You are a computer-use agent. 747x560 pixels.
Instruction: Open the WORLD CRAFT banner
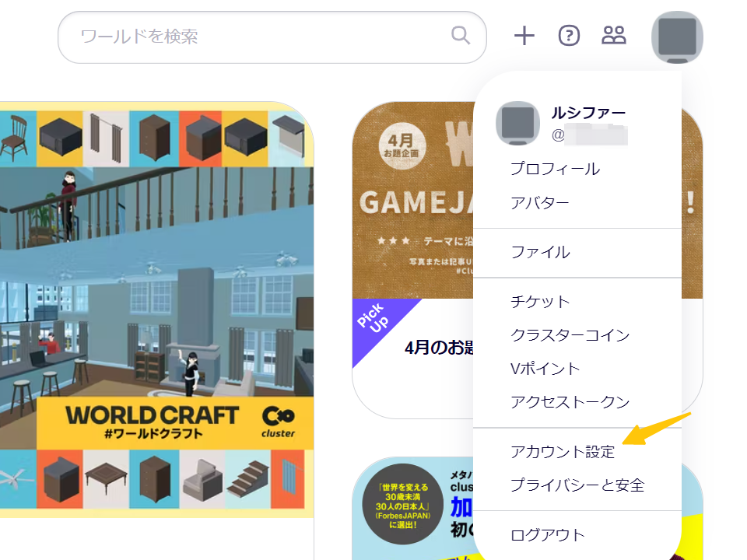pyautogui.click(x=156, y=310)
